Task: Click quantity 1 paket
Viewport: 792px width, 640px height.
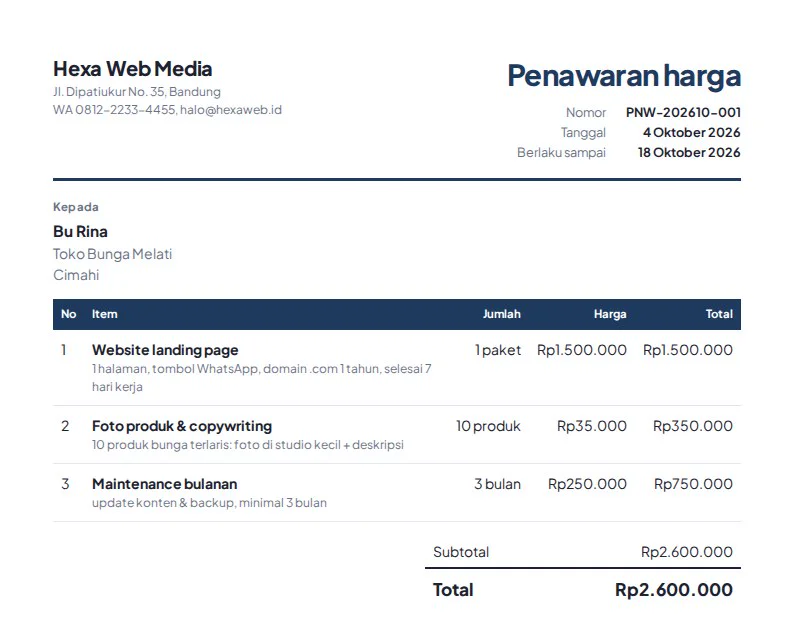Action: (x=498, y=350)
